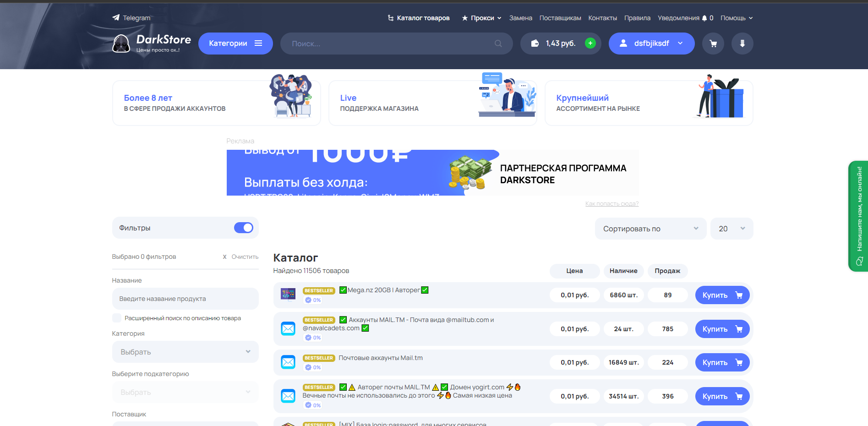868x426 pixels.
Task: Click envelope icon of yogirt.com авторег product
Action: [288, 396]
